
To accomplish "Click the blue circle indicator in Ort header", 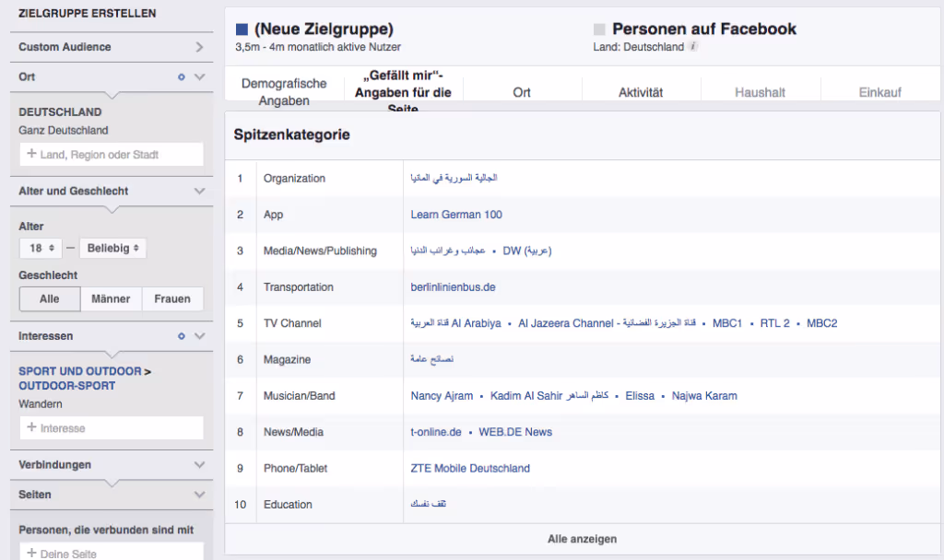I will 182,77.
